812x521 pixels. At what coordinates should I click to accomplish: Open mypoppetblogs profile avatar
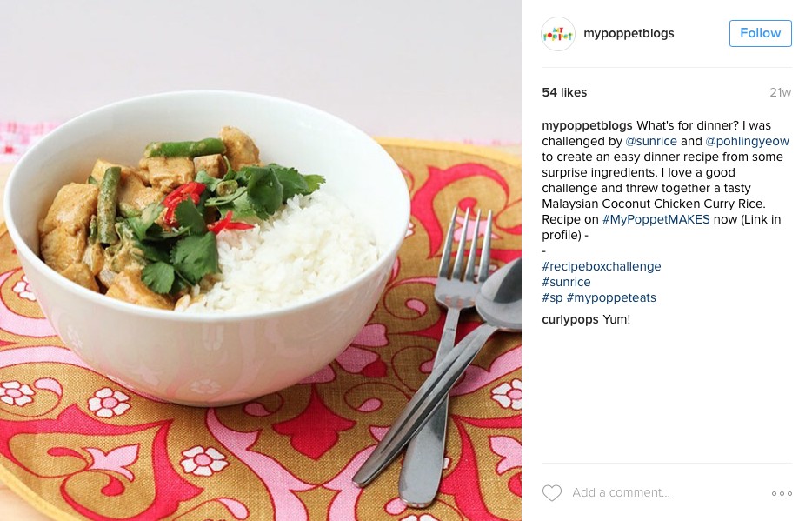[x=558, y=34]
